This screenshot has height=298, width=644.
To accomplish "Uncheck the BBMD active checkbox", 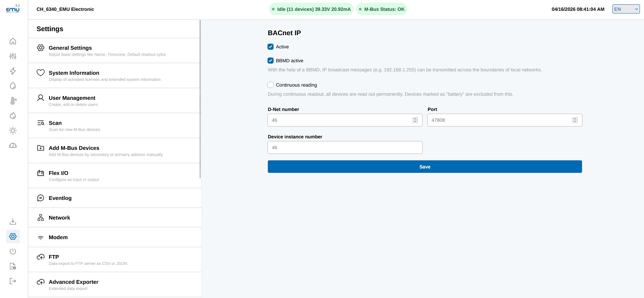I will (271, 61).
